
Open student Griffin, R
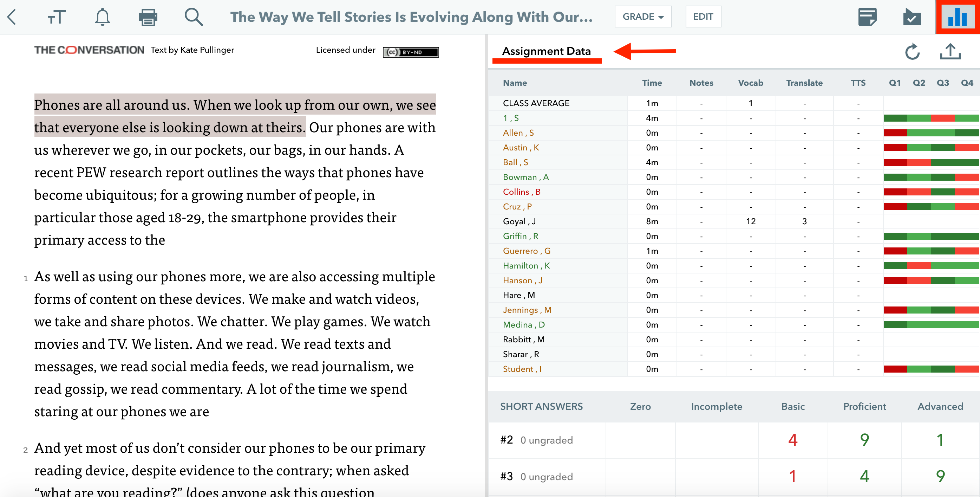(x=521, y=236)
